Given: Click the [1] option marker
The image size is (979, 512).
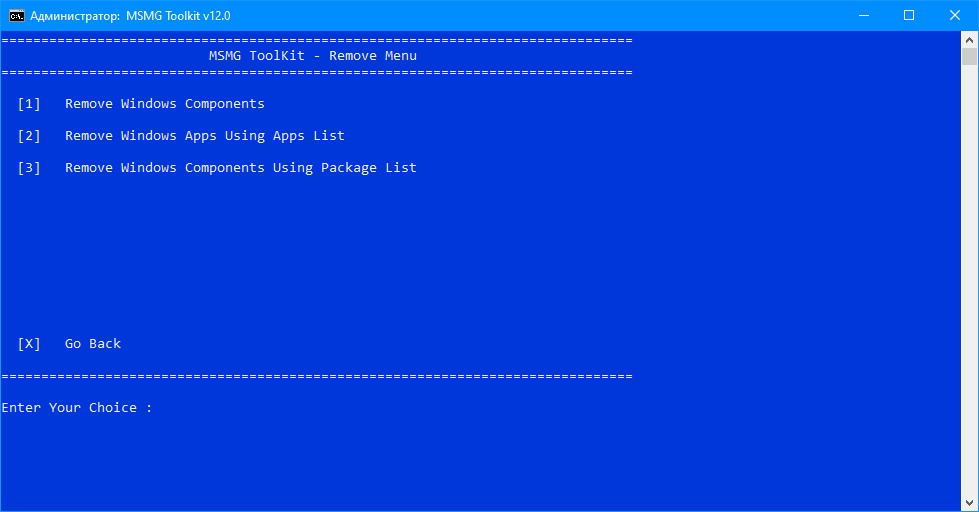Looking at the screenshot, I should tap(29, 104).
